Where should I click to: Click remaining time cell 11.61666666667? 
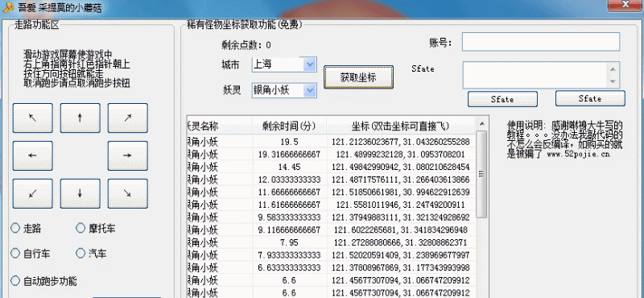[x=290, y=205]
